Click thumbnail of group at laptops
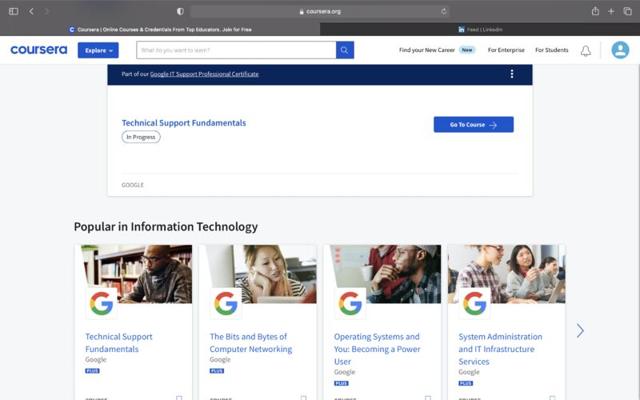640x400 pixels. (507, 274)
